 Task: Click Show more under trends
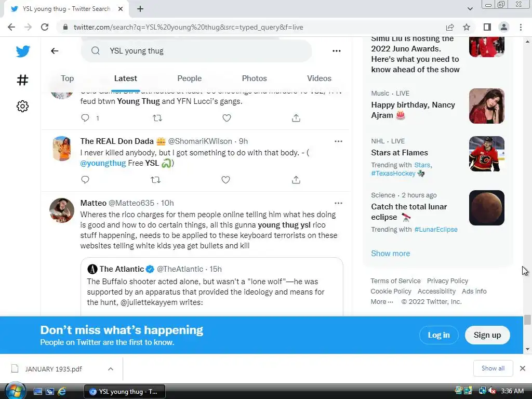click(x=390, y=254)
